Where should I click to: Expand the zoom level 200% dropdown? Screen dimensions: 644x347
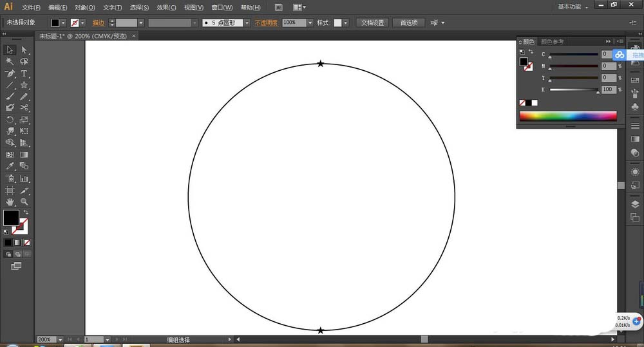pos(61,340)
